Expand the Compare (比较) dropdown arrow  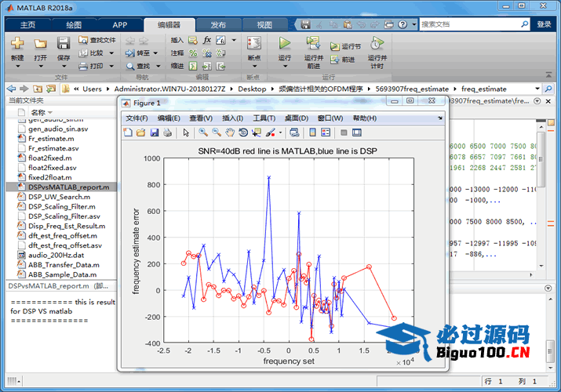pyautogui.click(x=111, y=53)
